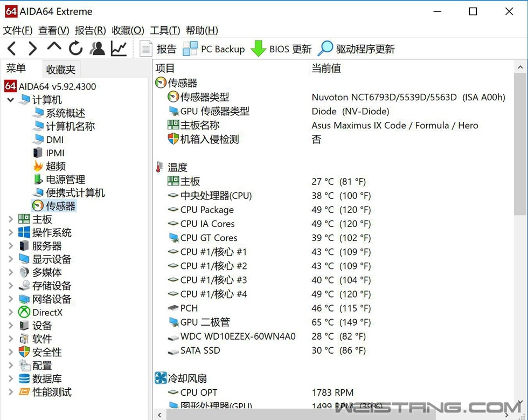
Task: Click the 当前值 column header
Action: click(x=326, y=68)
